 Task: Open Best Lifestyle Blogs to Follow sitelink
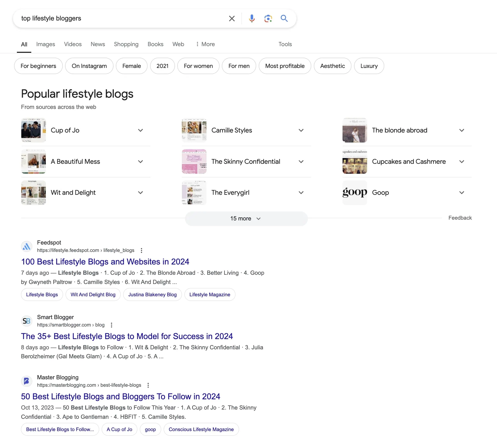pos(60,429)
